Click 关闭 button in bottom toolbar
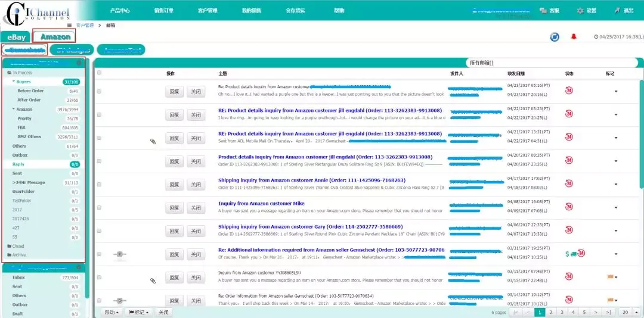 click(x=163, y=312)
